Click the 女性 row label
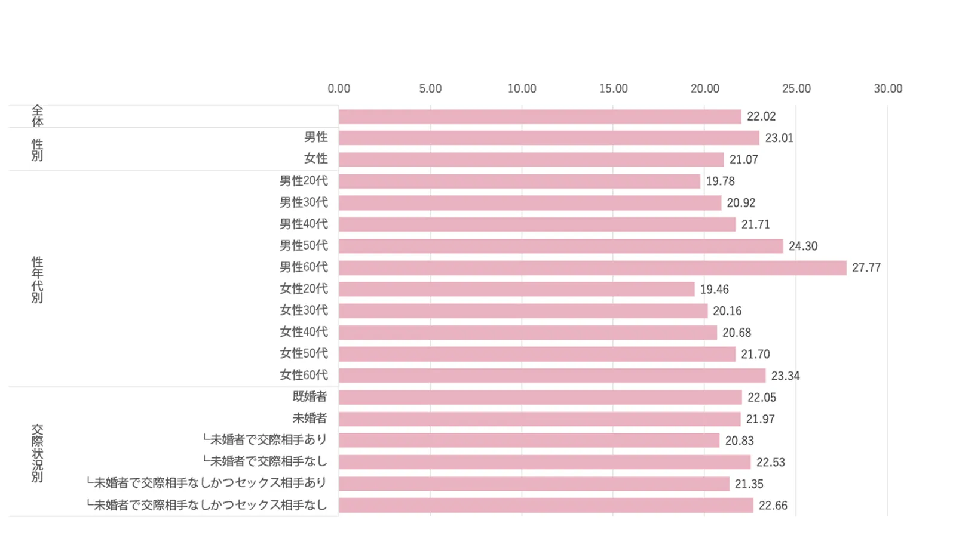 click(x=315, y=159)
